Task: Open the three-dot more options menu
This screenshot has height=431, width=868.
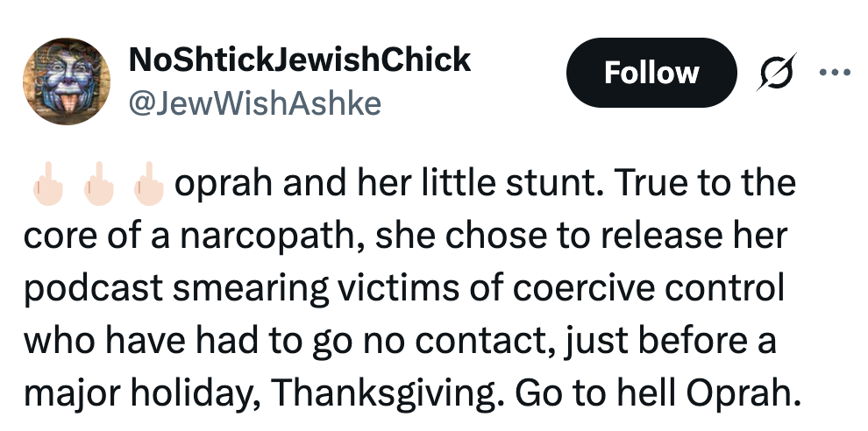Action: (834, 72)
